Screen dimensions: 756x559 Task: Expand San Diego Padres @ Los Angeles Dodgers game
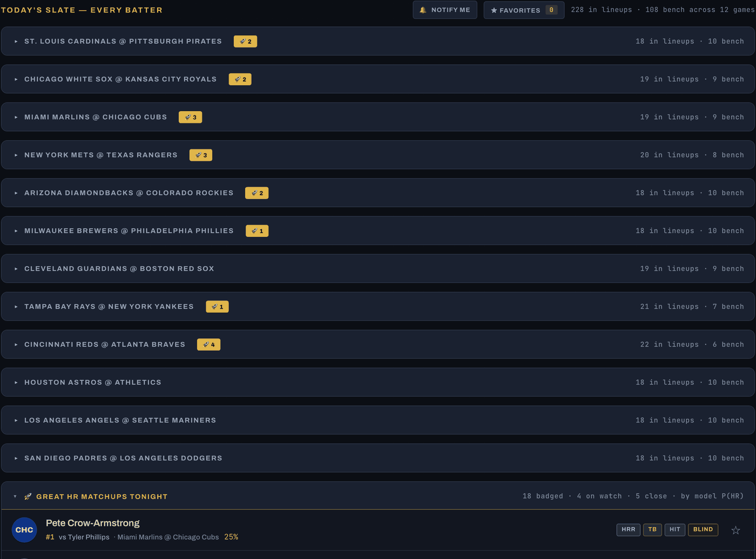(378, 458)
